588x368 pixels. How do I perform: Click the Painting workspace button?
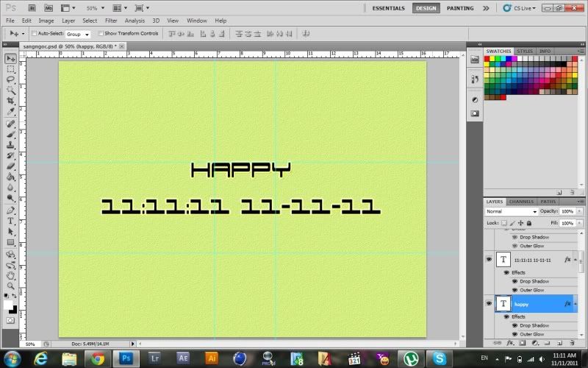(460, 8)
